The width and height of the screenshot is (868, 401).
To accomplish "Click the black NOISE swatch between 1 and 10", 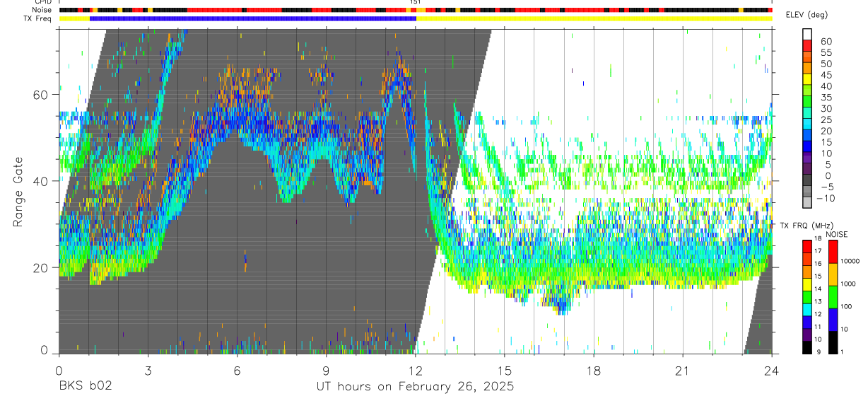I will coord(833,342).
